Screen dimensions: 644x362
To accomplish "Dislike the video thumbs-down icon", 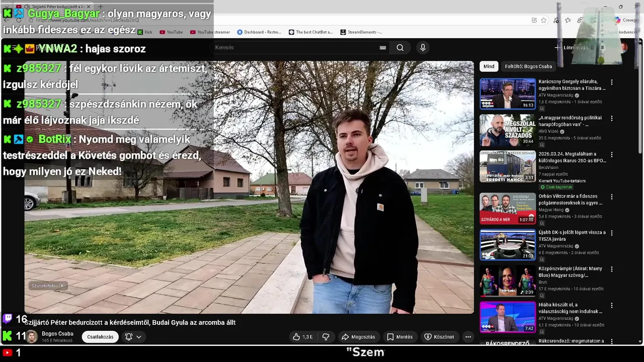I will pos(326,337).
